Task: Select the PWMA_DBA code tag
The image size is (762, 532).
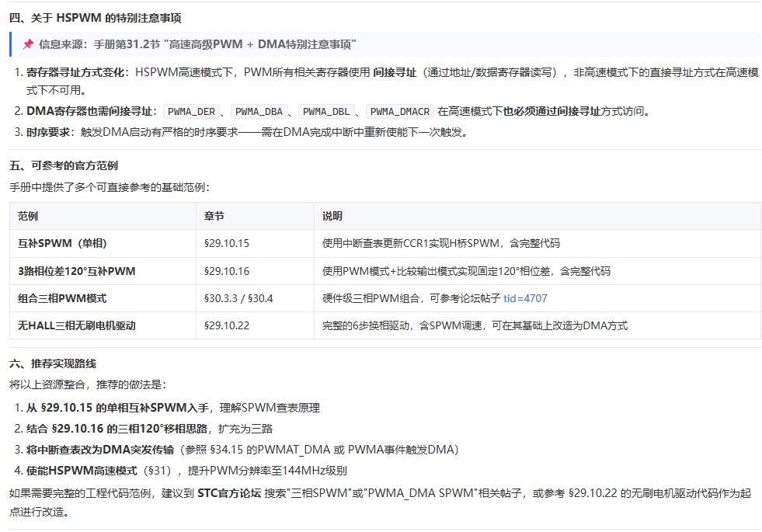Action: point(259,111)
